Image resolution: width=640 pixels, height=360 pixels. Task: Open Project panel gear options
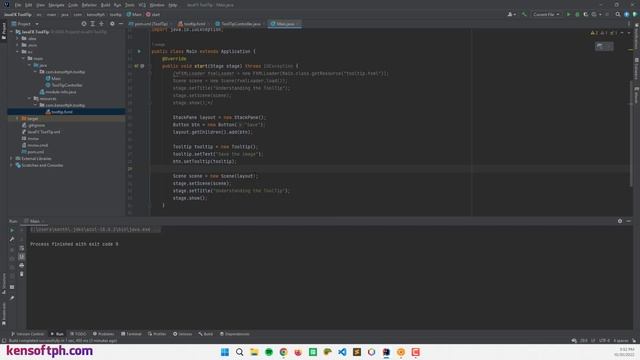[x=112, y=24]
